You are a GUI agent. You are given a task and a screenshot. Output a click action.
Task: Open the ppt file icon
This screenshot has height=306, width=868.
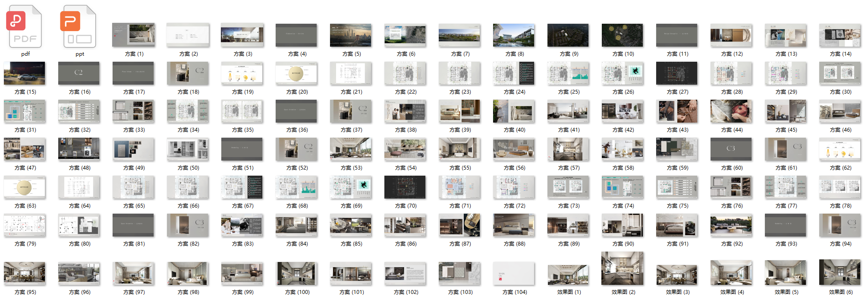coord(79,27)
